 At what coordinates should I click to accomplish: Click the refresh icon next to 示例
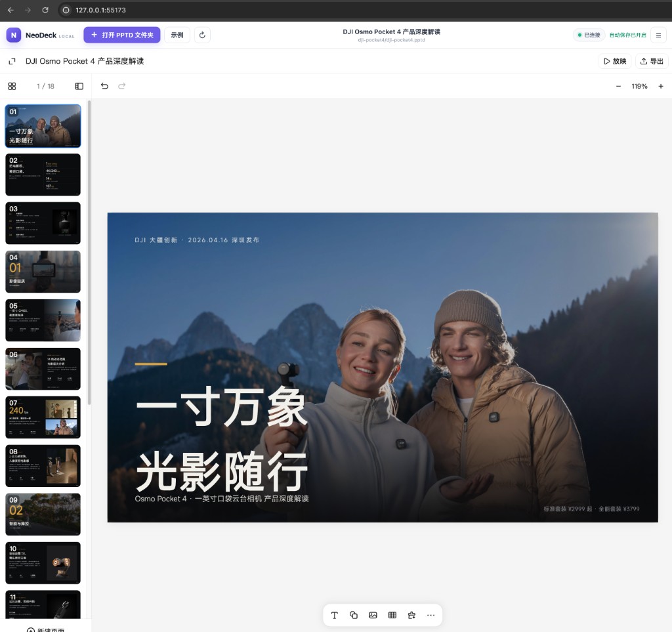(x=202, y=35)
